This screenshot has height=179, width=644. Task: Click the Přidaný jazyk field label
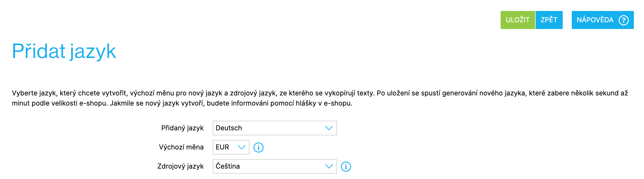[x=182, y=128]
